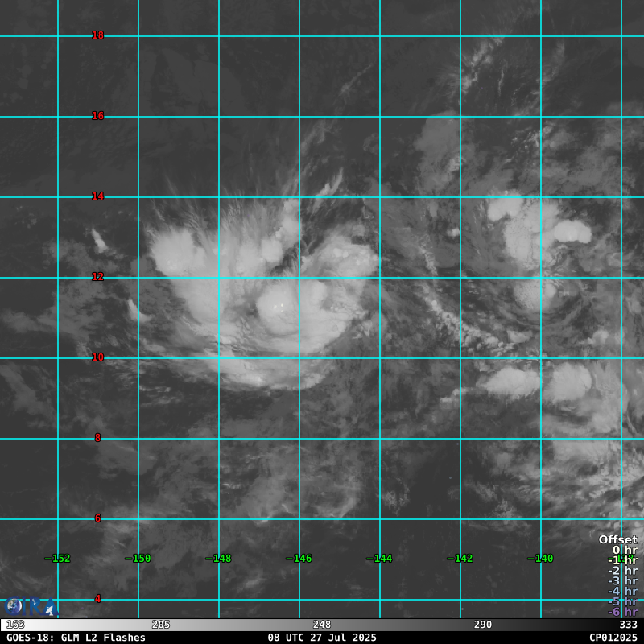644x644 pixels.
Task: Click the longitude -146 label
Action: click(x=299, y=559)
